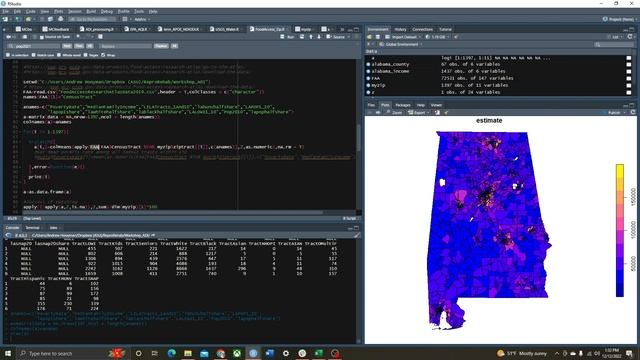Open Windows Start menu
Viewport: 640px width, 360px height.
pos(8,353)
